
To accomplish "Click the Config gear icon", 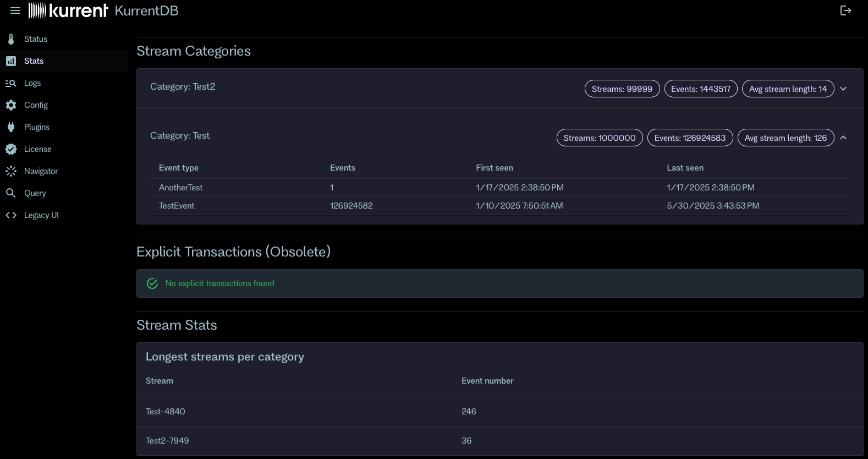I will tap(11, 105).
